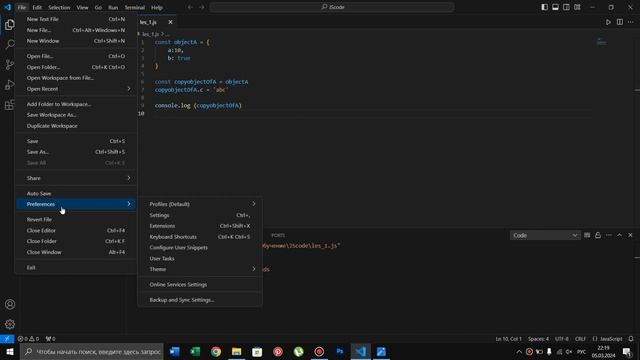Open Backup and Sync Settings entry

coord(200,300)
